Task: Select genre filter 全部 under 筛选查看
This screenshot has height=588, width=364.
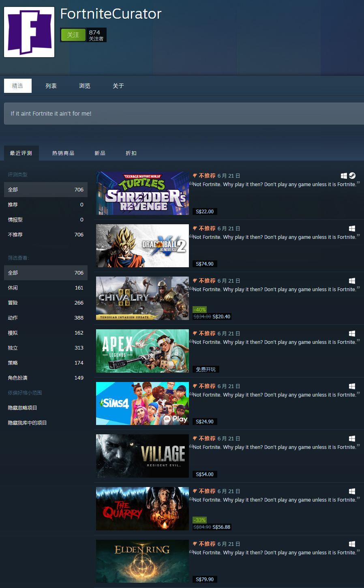Action: (46, 273)
